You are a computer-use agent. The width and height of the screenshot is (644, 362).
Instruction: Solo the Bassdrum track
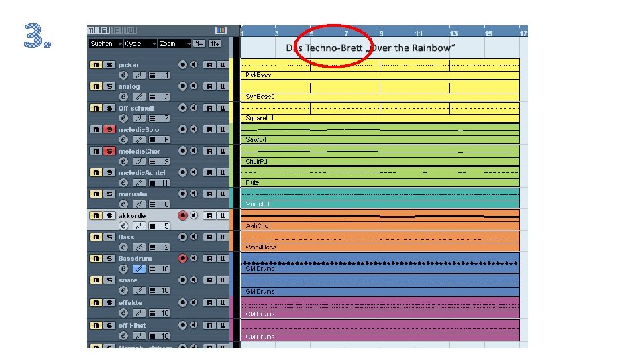point(109,259)
